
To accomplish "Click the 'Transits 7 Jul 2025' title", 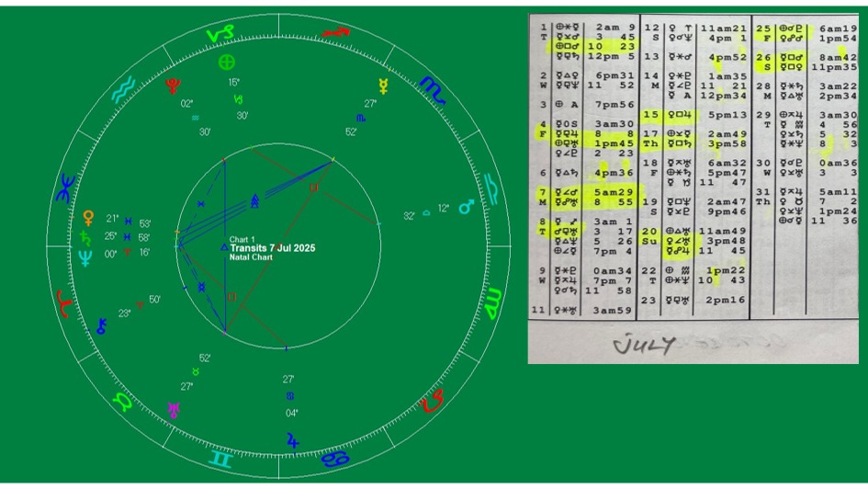I will [273, 248].
